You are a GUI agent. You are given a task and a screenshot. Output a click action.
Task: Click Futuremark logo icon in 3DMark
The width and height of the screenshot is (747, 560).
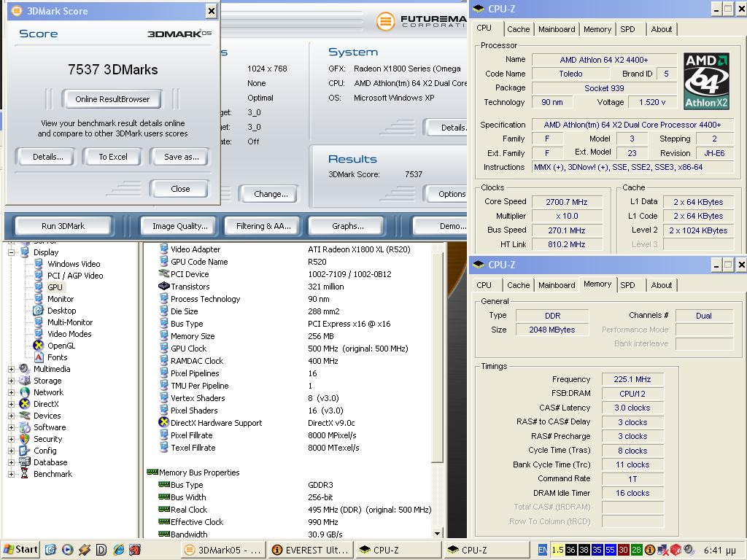385,21
